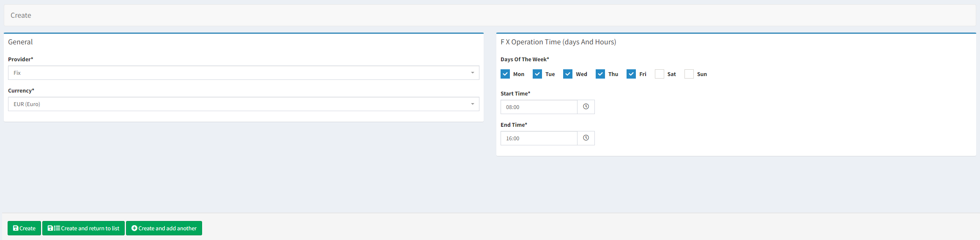Click the End Time clock icon

tap(586, 138)
